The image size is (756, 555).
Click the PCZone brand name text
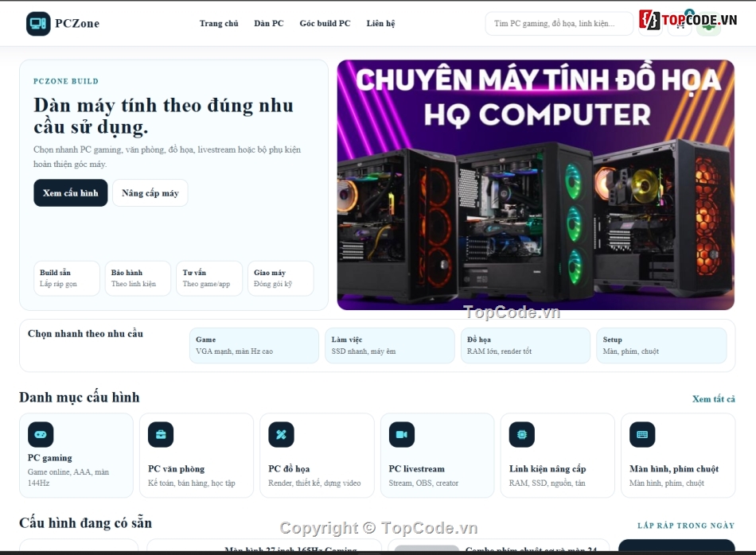pos(77,24)
